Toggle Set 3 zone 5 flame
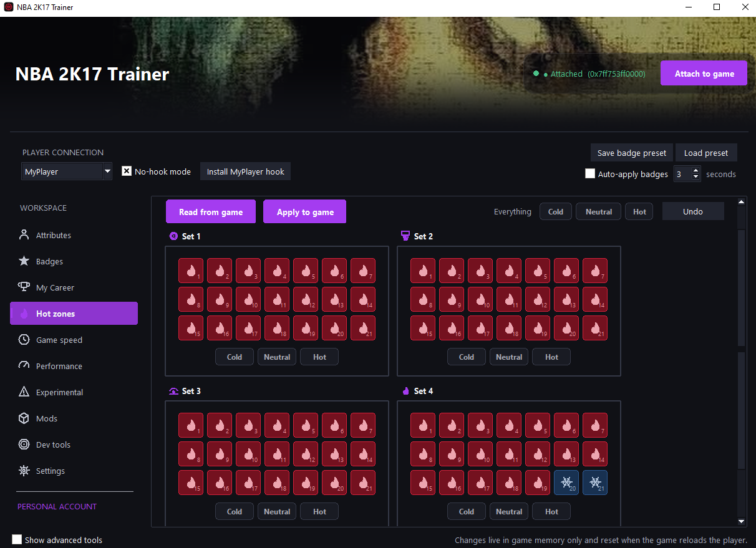The height and width of the screenshot is (548, 756). [306, 425]
